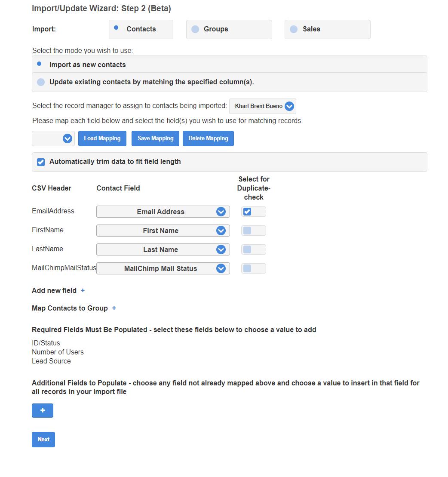Click the blue plus button under Additional Fields
448x477 pixels.
[x=43, y=410]
